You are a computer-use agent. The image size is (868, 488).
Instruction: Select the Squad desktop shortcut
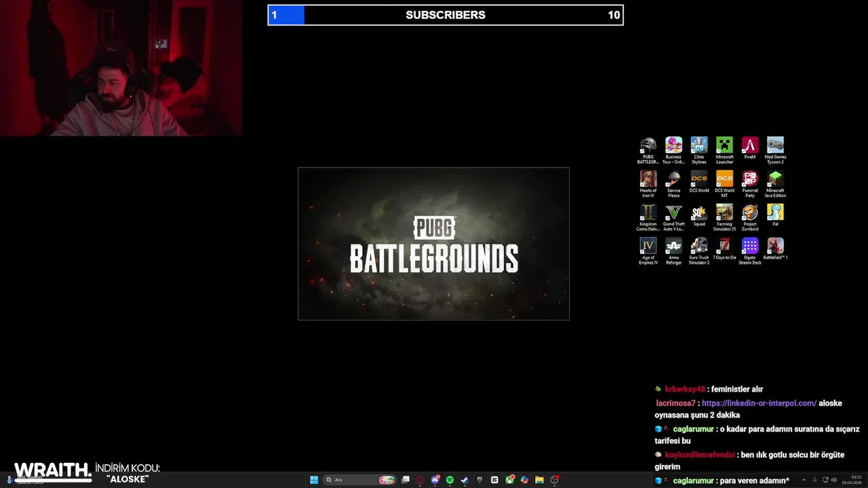pyautogui.click(x=699, y=216)
